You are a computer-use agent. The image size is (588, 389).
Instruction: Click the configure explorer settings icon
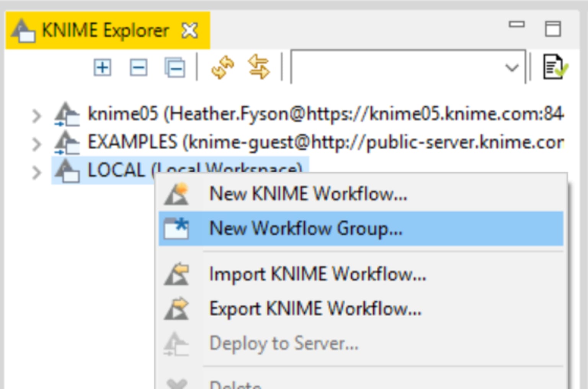pyautogui.click(x=555, y=67)
